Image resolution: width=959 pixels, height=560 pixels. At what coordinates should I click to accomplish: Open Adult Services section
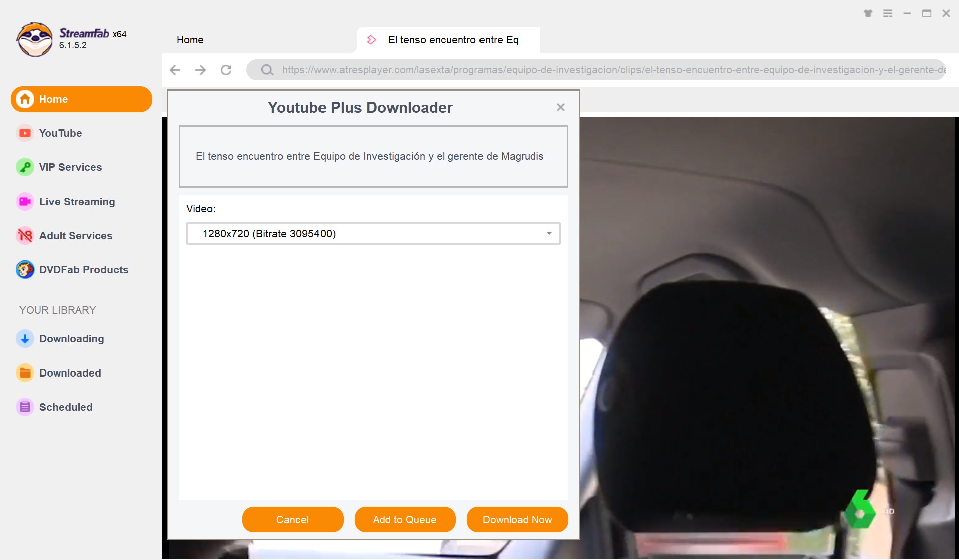[76, 236]
